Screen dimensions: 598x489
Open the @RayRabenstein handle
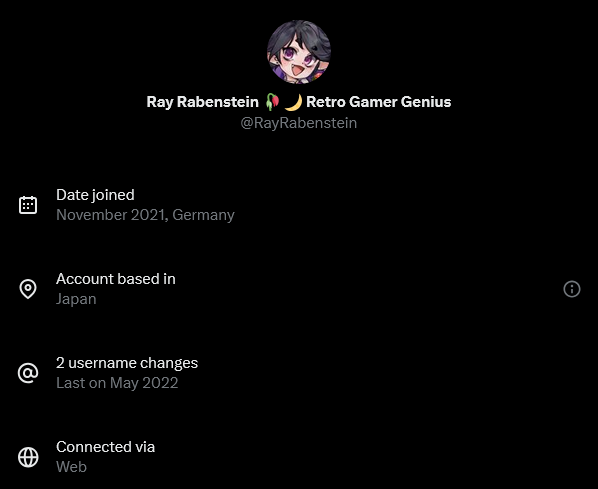coord(299,123)
